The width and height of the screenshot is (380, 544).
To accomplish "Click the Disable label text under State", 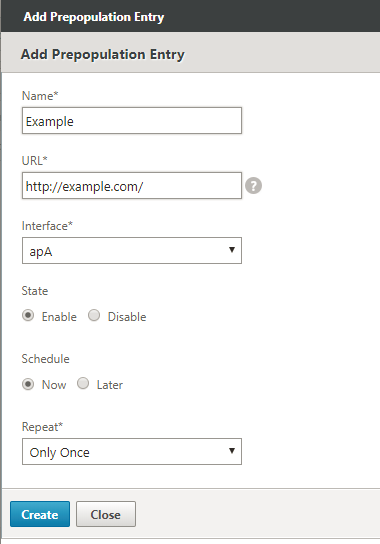I will coord(127,317).
